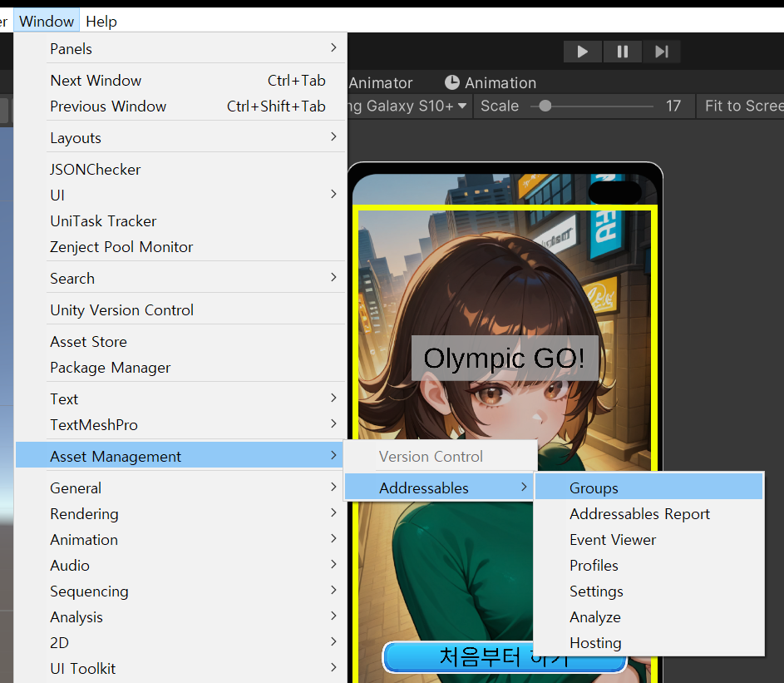
Task: Open JSONChecker window
Action: 181,170
